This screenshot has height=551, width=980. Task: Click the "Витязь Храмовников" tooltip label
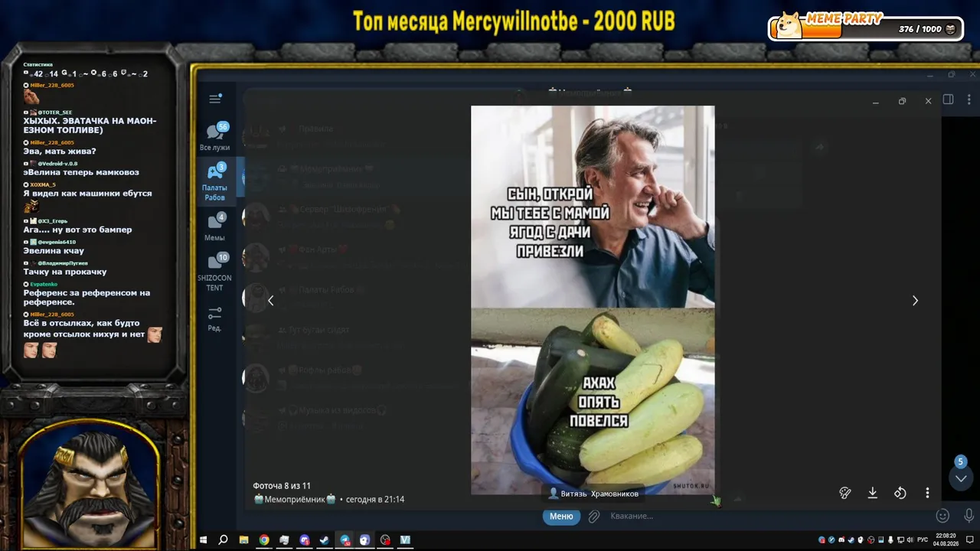pyautogui.click(x=593, y=494)
